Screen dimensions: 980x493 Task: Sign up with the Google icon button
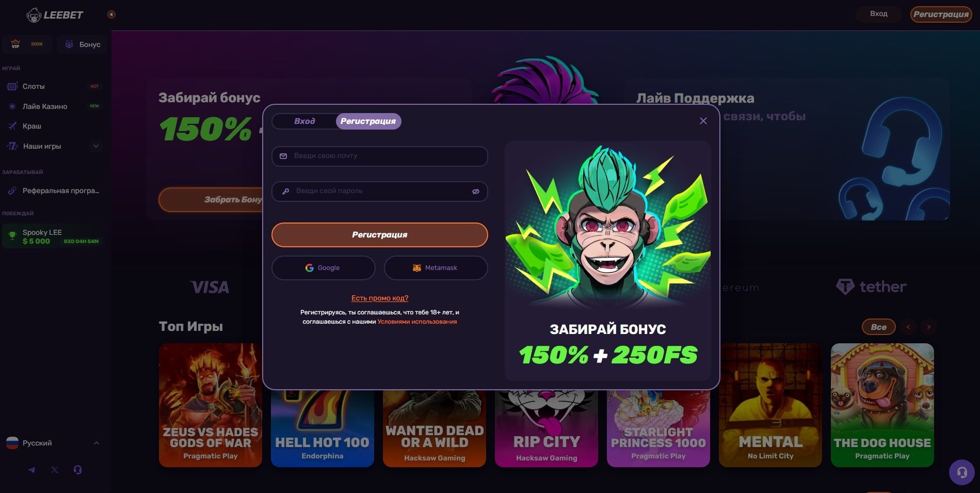(323, 268)
